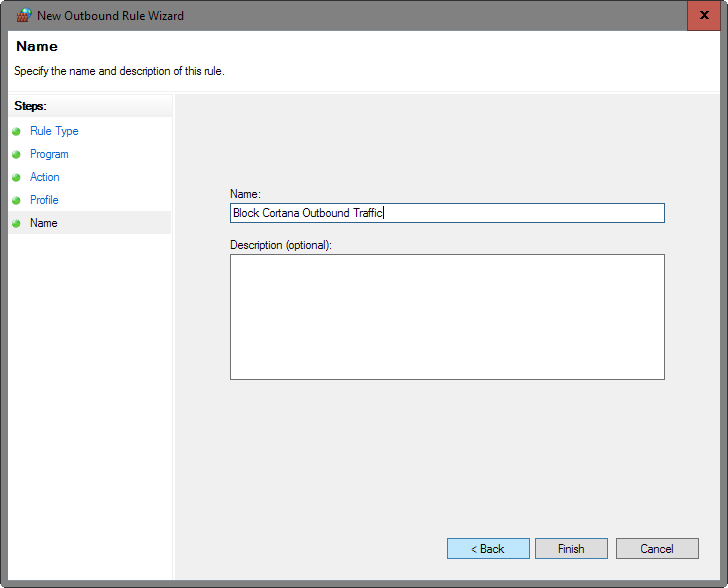Click the green bullet beside Rule Type
The width and height of the screenshot is (728, 588).
[x=16, y=131]
